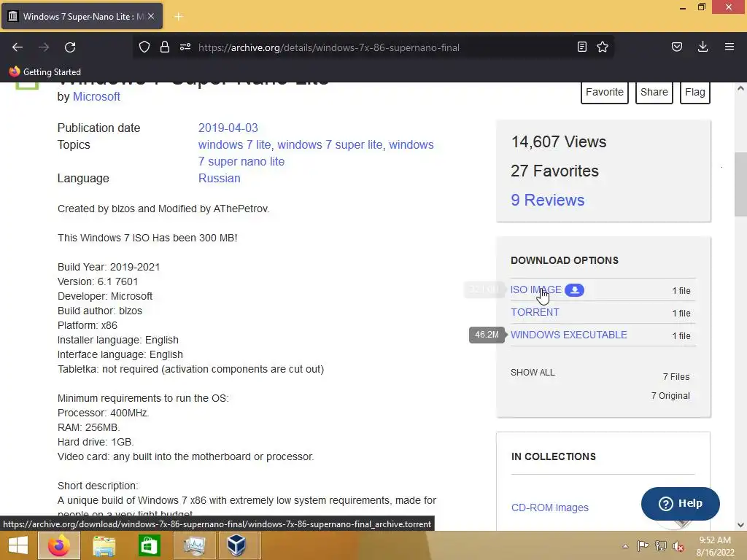The width and height of the screenshot is (747, 560).
Task: Select the Windows 7 Super-Nano Lite tab
Action: pyautogui.click(x=82, y=16)
